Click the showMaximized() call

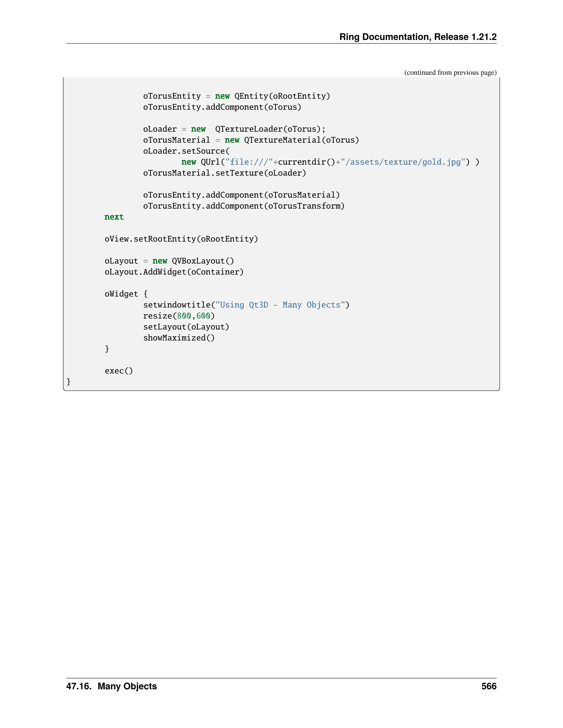(x=179, y=338)
